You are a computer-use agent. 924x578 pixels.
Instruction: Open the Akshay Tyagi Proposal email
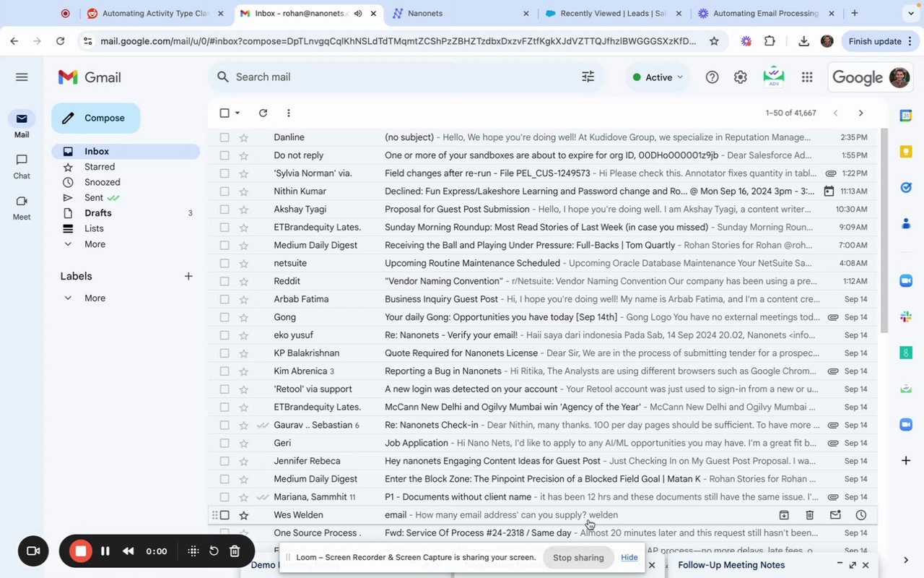(543, 210)
